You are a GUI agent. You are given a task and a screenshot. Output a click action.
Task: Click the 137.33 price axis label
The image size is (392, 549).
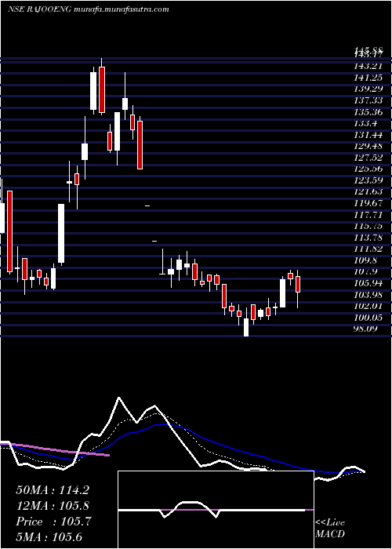(368, 100)
